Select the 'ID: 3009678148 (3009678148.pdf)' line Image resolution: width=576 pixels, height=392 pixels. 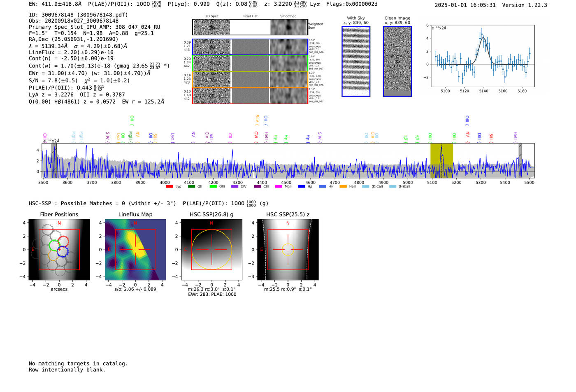pos(78,15)
